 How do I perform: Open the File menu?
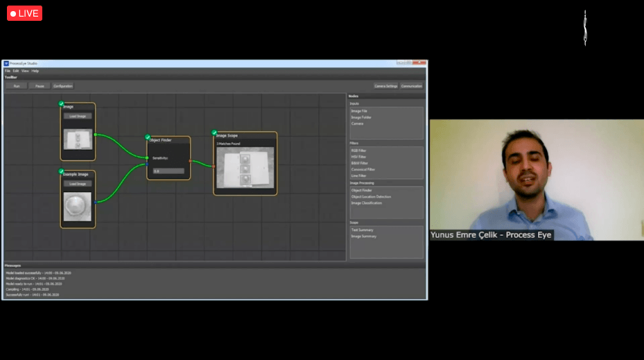click(8, 71)
